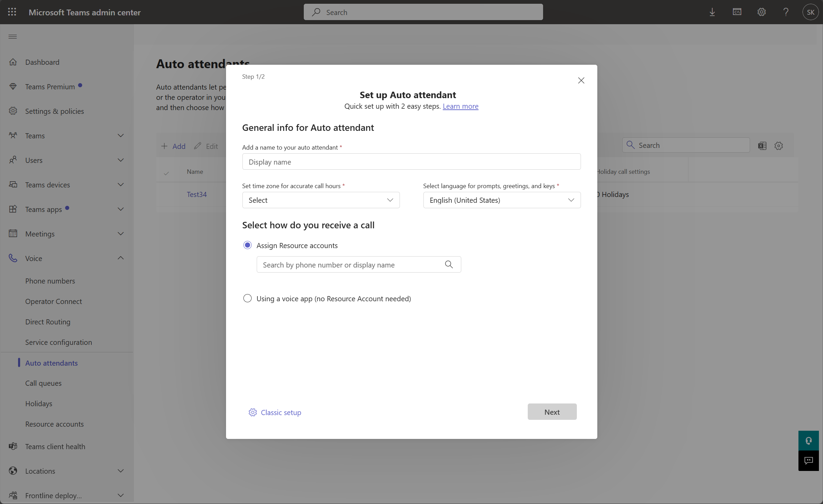The height and width of the screenshot is (504, 823).
Task: Open the help headset floating button
Action: 809,441
